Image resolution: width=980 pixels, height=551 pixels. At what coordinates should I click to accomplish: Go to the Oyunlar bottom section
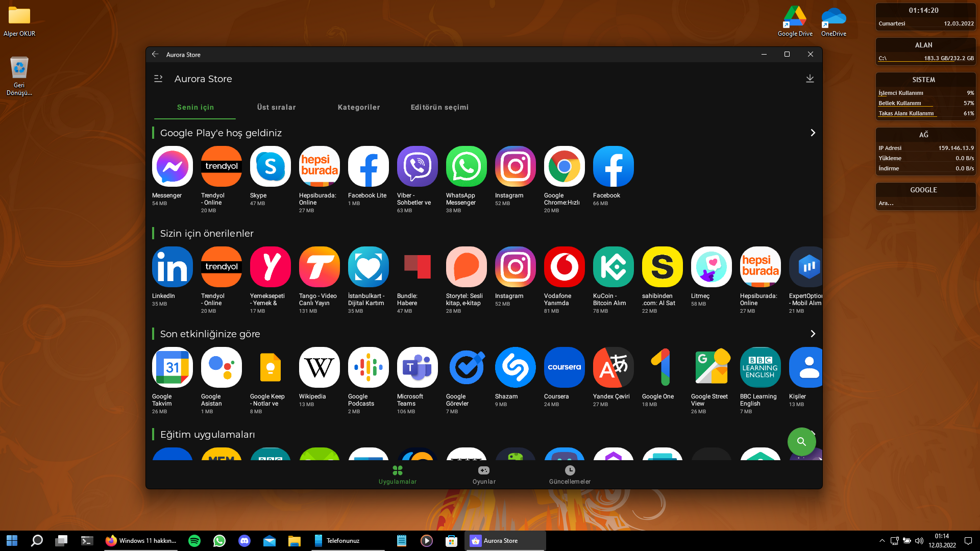coord(484,474)
